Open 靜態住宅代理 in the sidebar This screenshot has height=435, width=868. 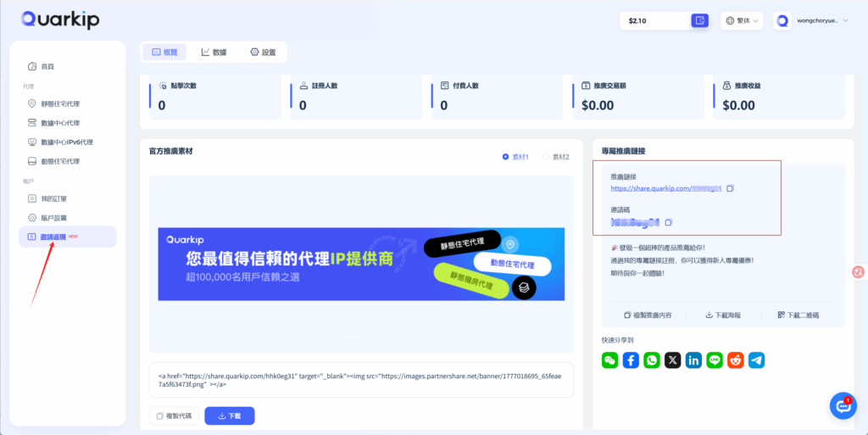coord(65,103)
